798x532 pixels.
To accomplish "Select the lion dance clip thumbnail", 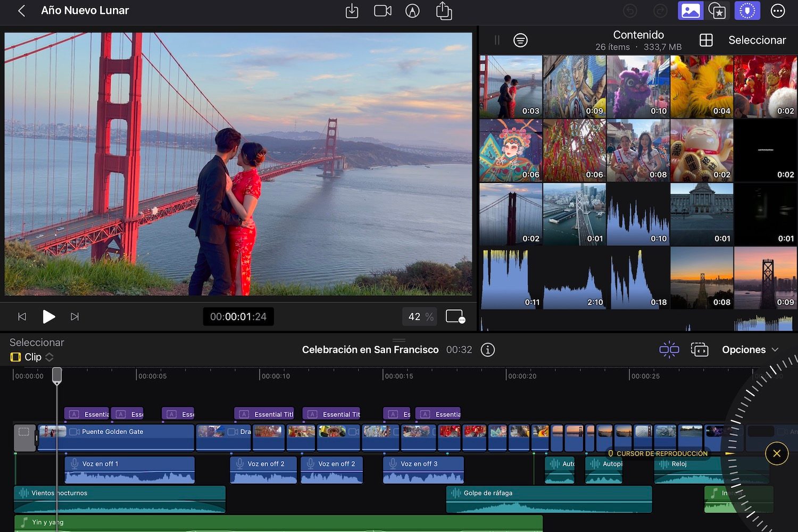I will (638, 85).
